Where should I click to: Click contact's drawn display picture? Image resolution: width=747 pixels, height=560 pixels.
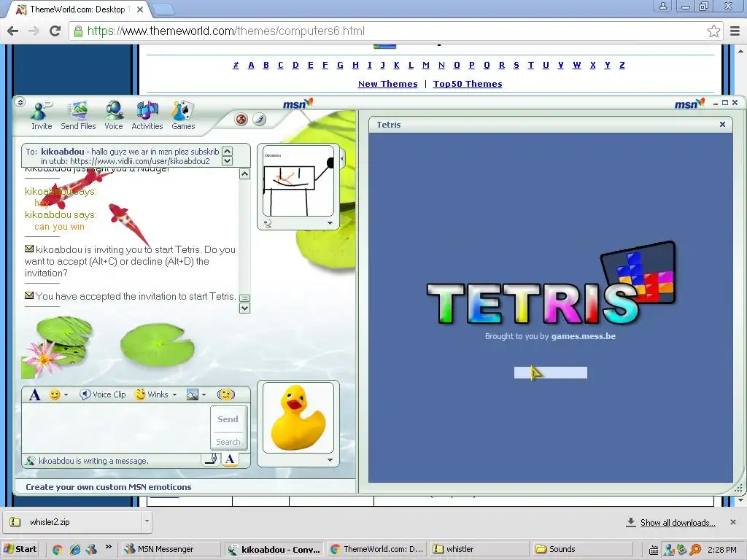pos(298,181)
